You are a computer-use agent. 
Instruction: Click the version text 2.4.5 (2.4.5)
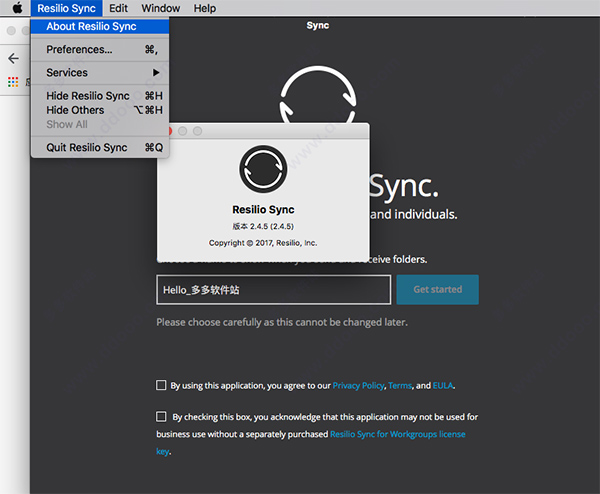pyautogui.click(x=263, y=226)
